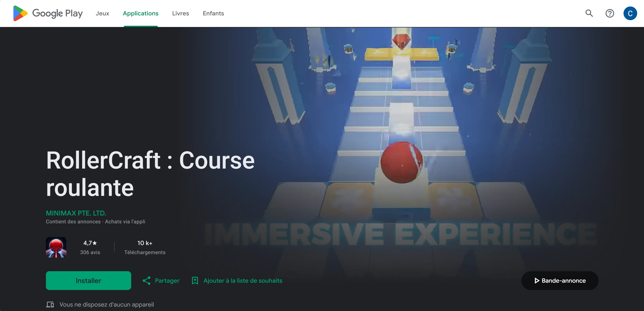
Task: Click 'Vous ne disposez d'aucun appareil' message
Action: pos(107,305)
